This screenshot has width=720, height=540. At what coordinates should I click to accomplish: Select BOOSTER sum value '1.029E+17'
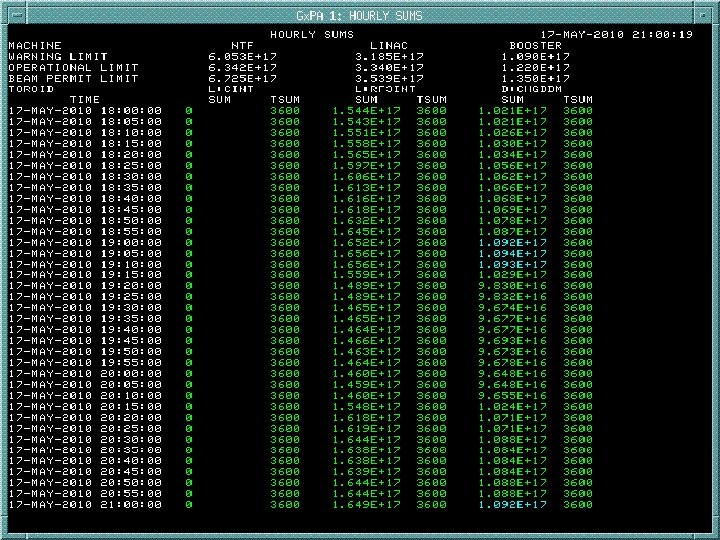point(512,275)
